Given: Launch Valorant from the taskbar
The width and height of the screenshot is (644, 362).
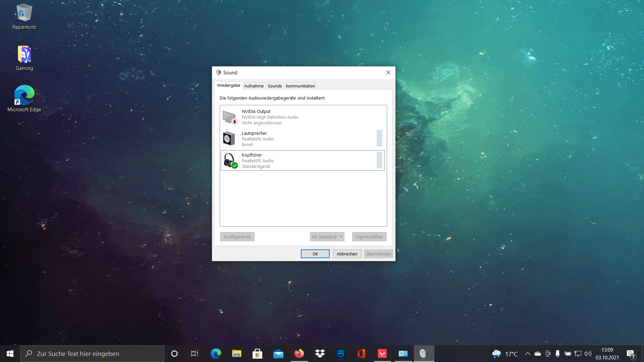Looking at the screenshot, I should click(x=382, y=354).
